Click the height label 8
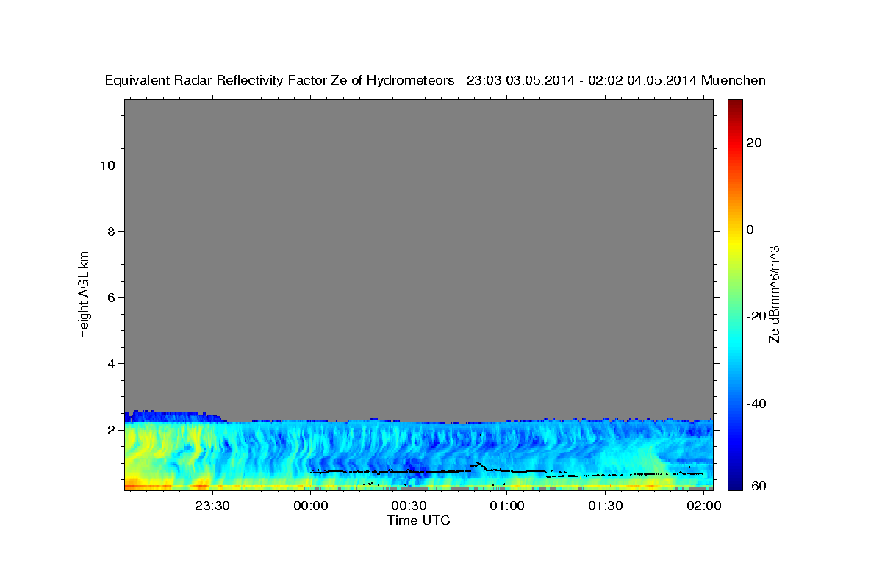 point(110,231)
